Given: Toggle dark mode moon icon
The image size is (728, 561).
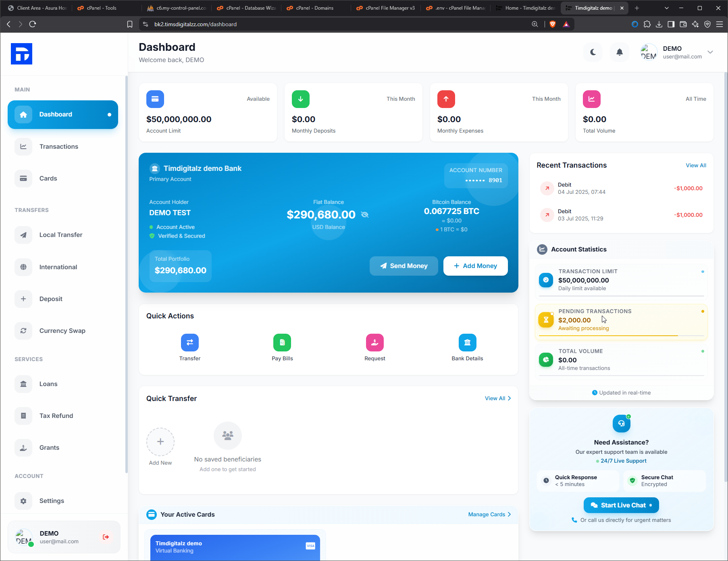Looking at the screenshot, I should click(x=593, y=52).
